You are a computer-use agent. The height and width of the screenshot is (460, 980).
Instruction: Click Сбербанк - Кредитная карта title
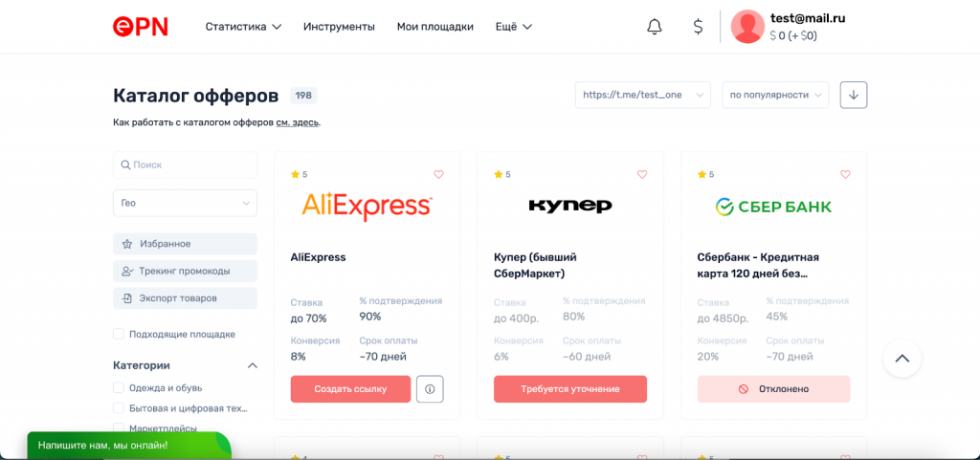(x=758, y=265)
